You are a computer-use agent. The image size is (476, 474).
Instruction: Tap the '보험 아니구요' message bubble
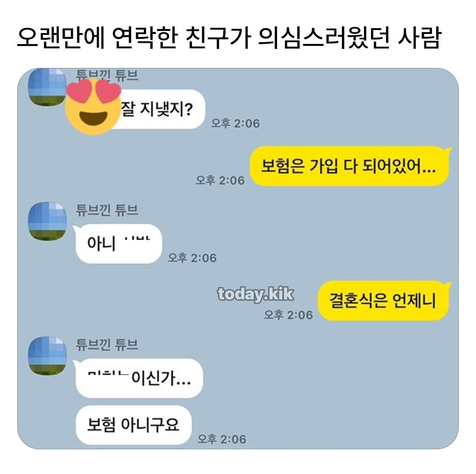point(134,425)
